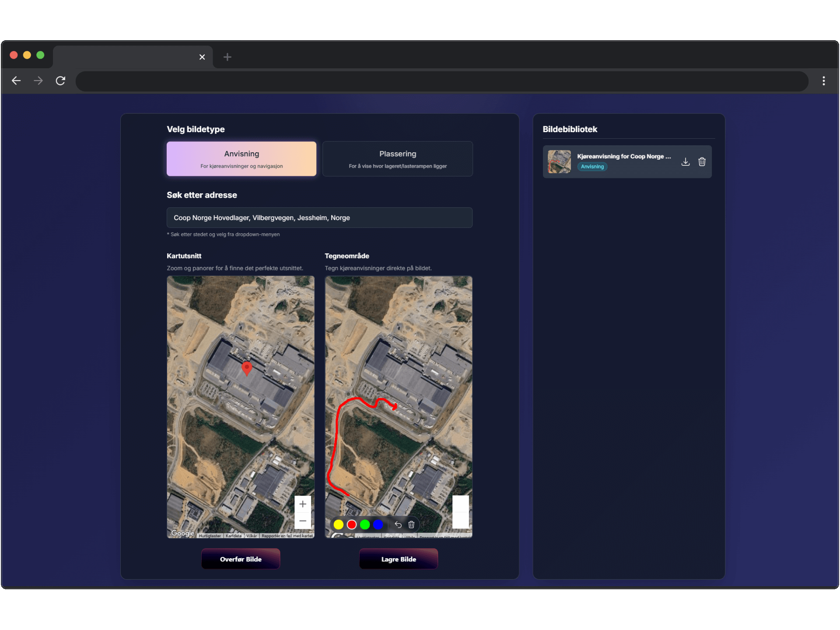Image resolution: width=840 pixels, height=630 pixels.
Task: Open a new browser tab
Action: [227, 57]
